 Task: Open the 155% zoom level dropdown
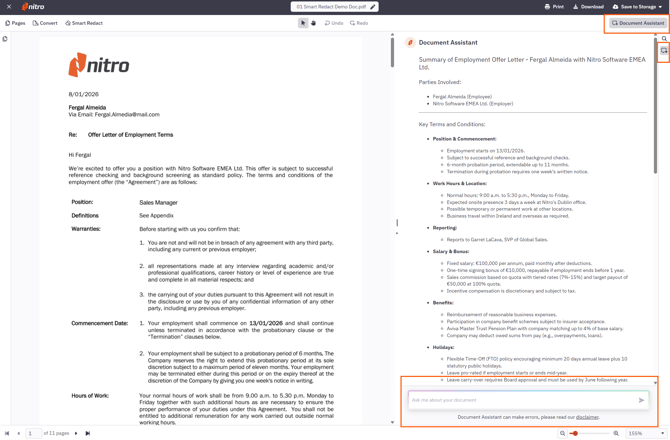point(646,433)
